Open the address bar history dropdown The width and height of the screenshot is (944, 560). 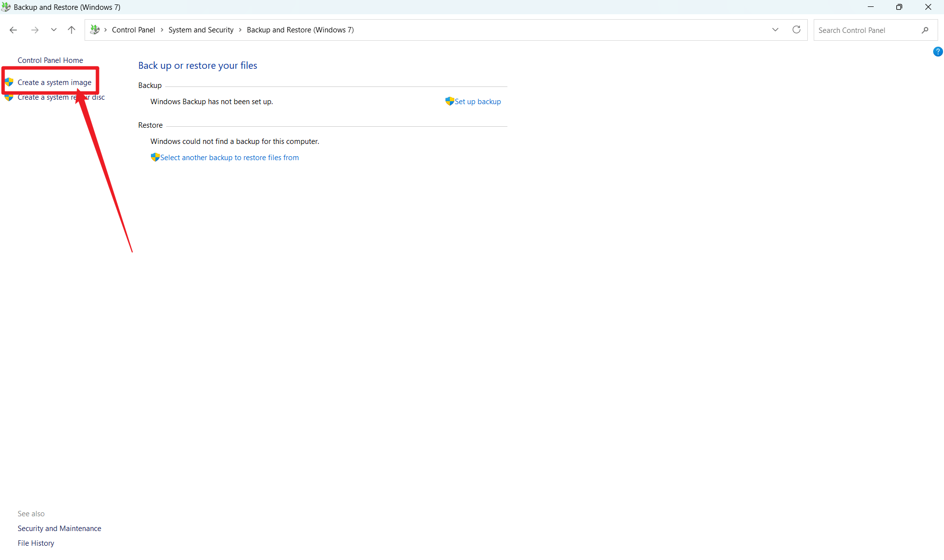pyautogui.click(x=775, y=30)
